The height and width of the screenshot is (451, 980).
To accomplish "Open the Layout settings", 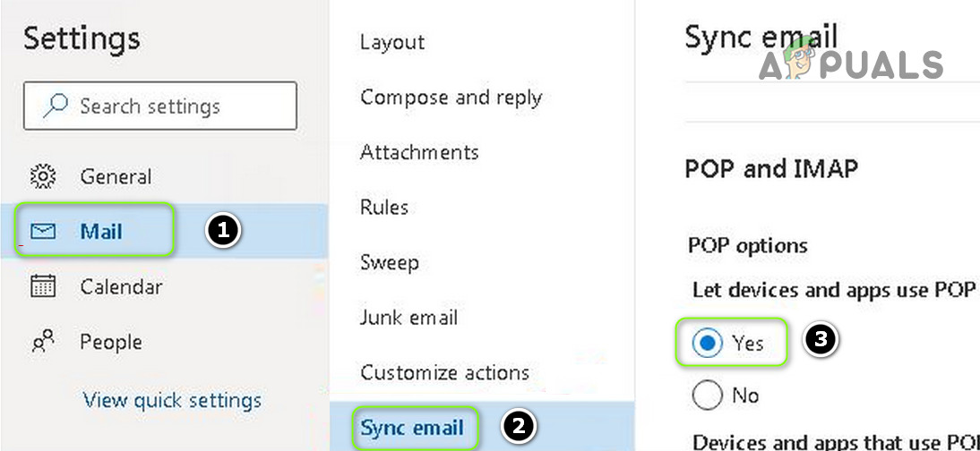I will click(x=392, y=42).
